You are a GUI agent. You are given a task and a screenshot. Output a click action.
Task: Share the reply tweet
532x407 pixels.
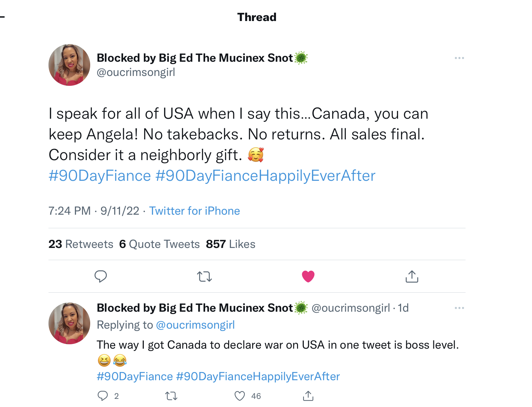point(308,396)
